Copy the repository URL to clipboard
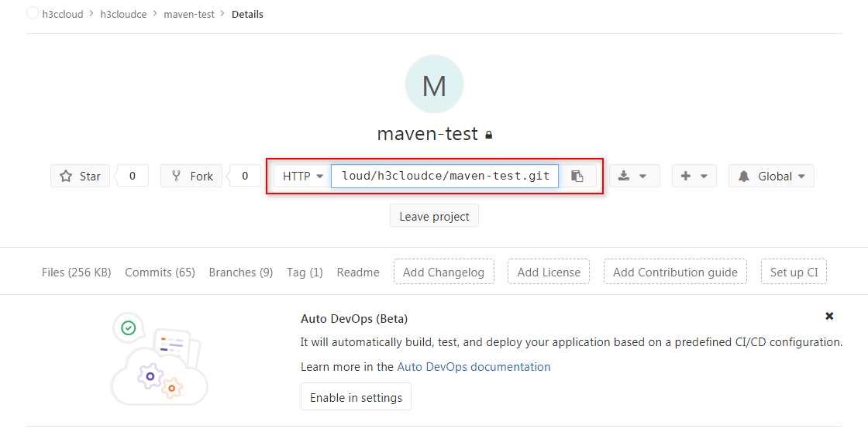Viewport: 868px width, 432px height. point(577,176)
